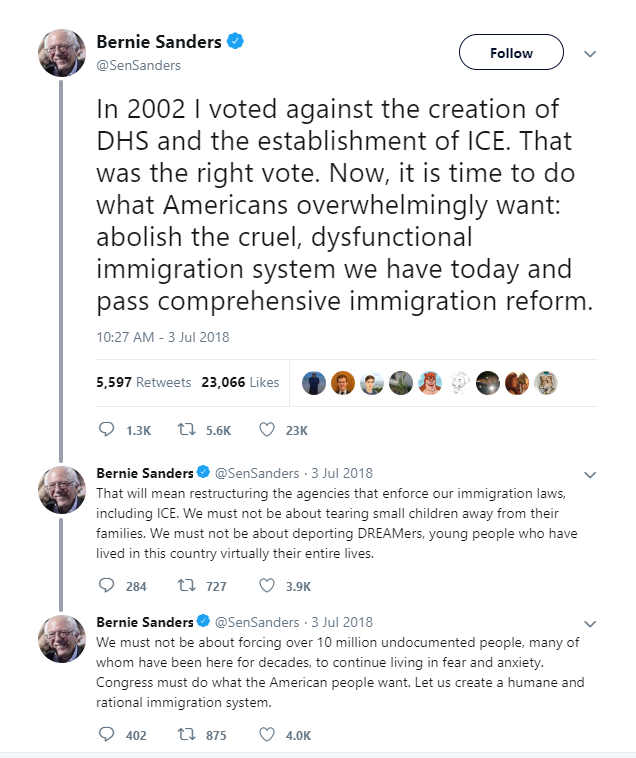Screen dimensions: 636x758
Task: Expand the options chevron on the third tweet
Action: [590, 624]
